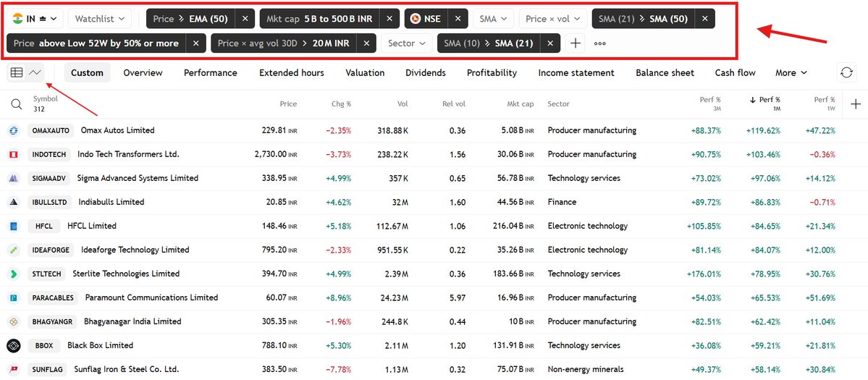Image resolution: width=868 pixels, height=380 pixels.
Task: Click the Indo Tech Transformers logo icon
Action: click(13, 154)
